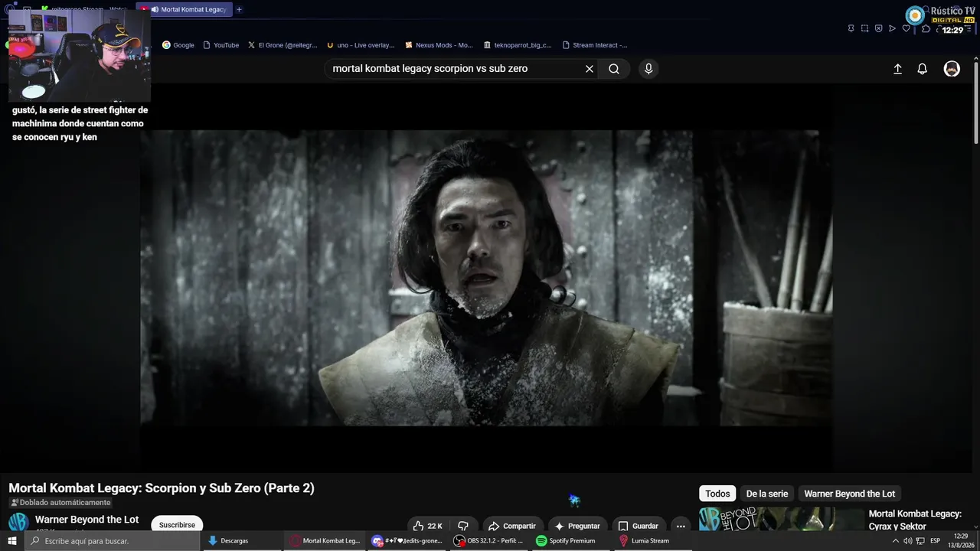Click the browser pin icon
Image resolution: width=980 pixels, height=551 pixels.
851,28
